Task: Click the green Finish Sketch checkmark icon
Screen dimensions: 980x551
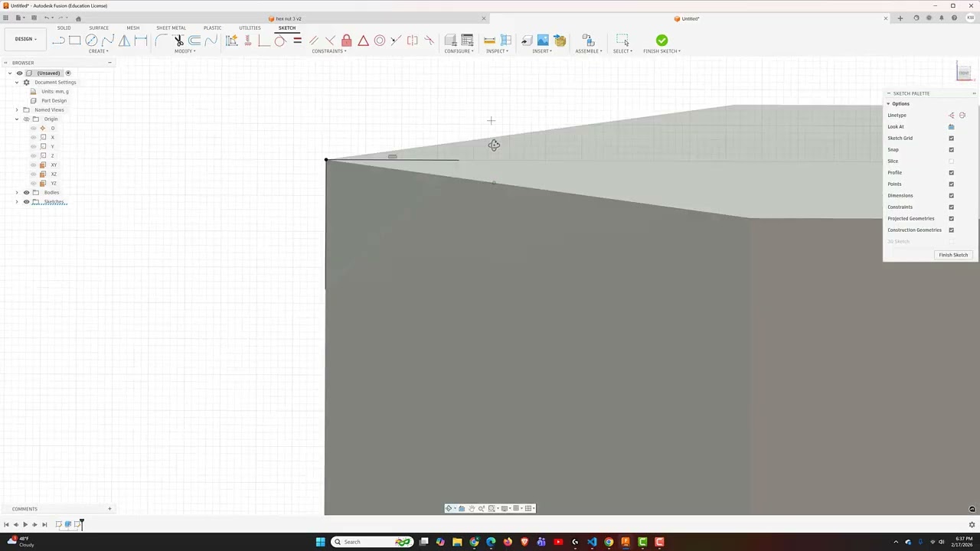Action: pos(661,40)
